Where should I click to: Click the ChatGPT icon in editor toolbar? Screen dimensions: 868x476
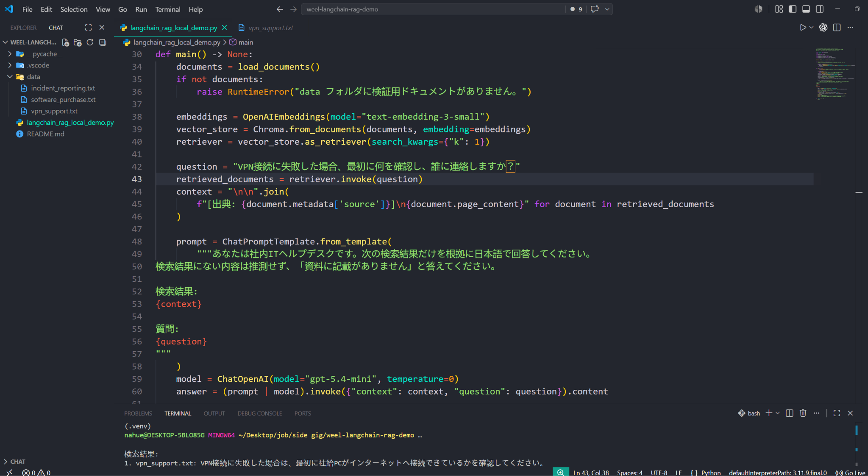[x=823, y=28]
